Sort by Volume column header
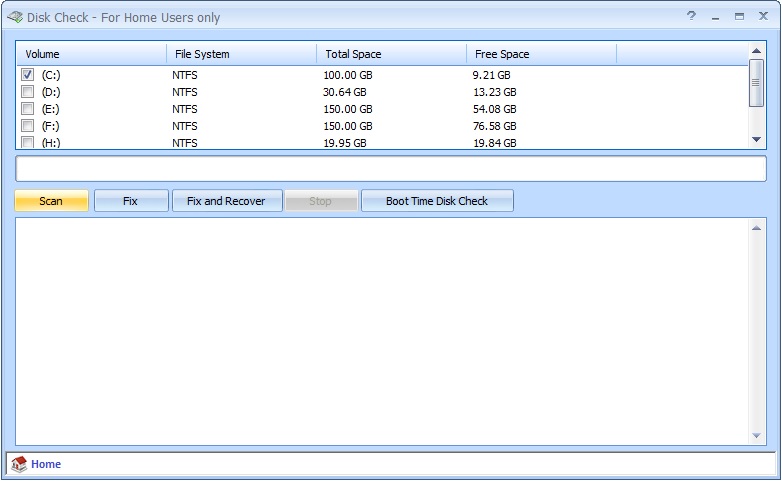Image resolution: width=782 pixels, height=481 pixels. click(91, 54)
